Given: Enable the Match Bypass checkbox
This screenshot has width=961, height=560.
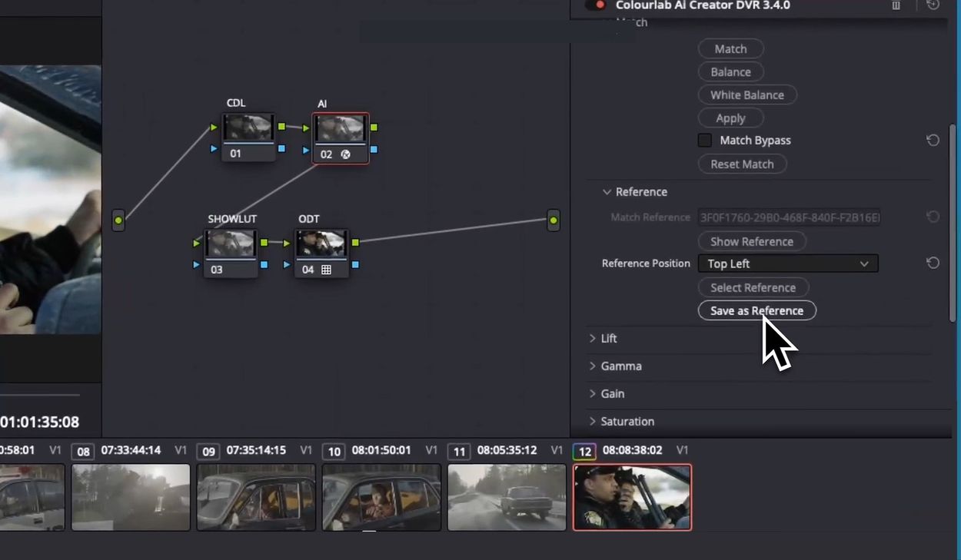Looking at the screenshot, I should (x=704, y=141).
